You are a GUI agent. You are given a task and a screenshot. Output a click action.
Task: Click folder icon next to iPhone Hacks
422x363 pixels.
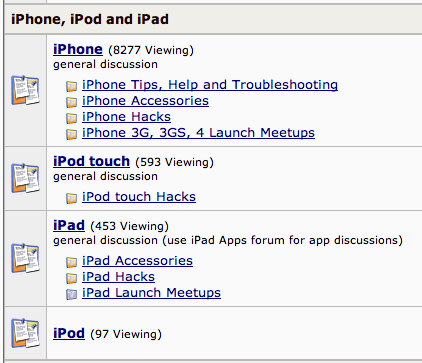coord(71,118)
